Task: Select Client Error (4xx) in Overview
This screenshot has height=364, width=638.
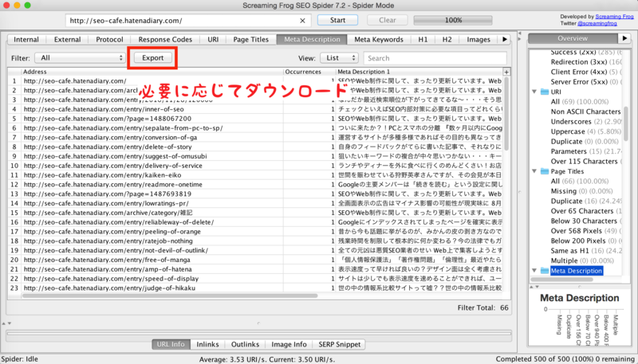Action: [585, 72]
